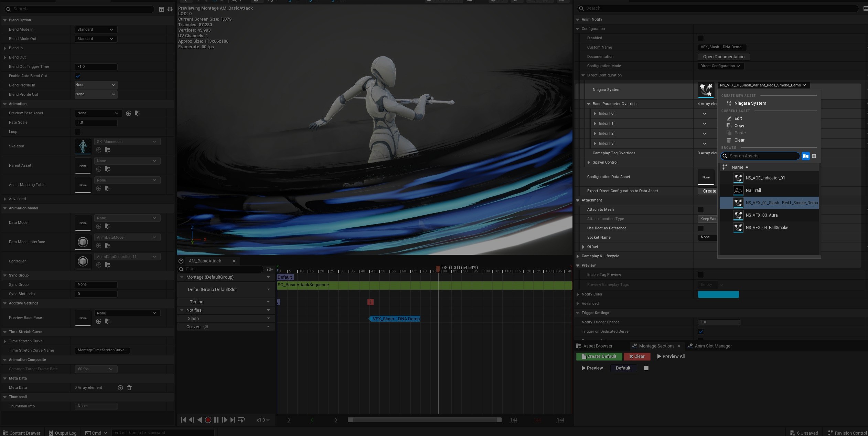Click the Notify Color swatch
868x436 pixels.
click(718, 294)
